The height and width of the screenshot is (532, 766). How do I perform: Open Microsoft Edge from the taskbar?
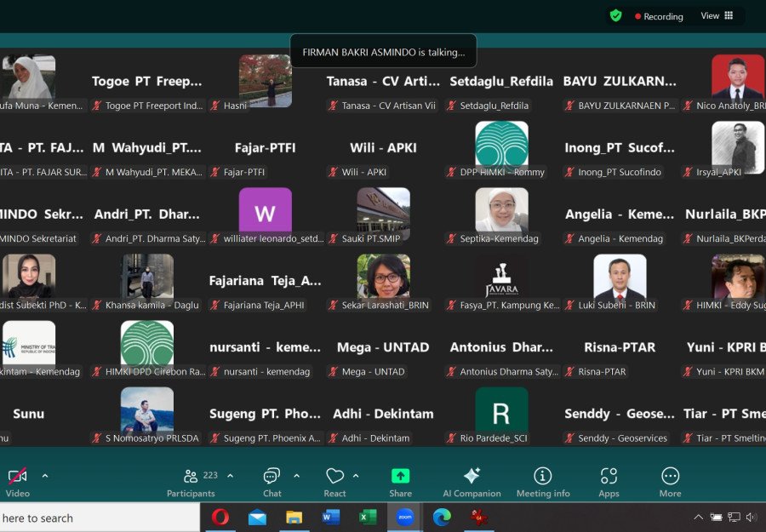click(x=442, y=517)
